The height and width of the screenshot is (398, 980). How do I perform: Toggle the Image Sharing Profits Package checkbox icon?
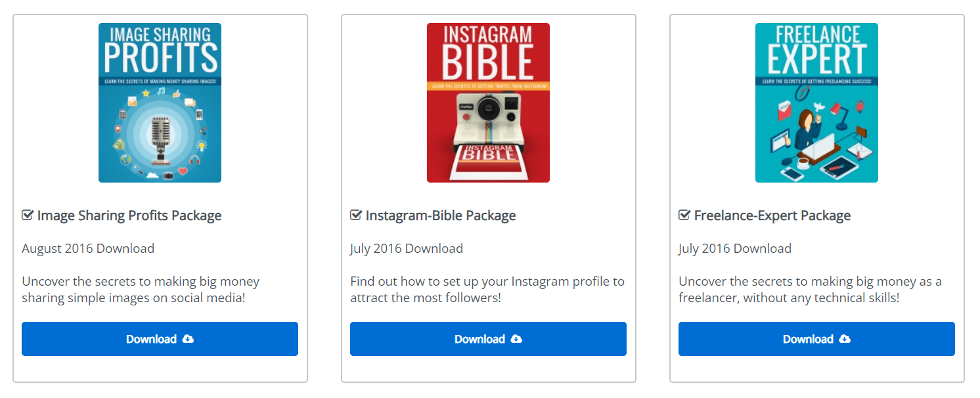28,215
